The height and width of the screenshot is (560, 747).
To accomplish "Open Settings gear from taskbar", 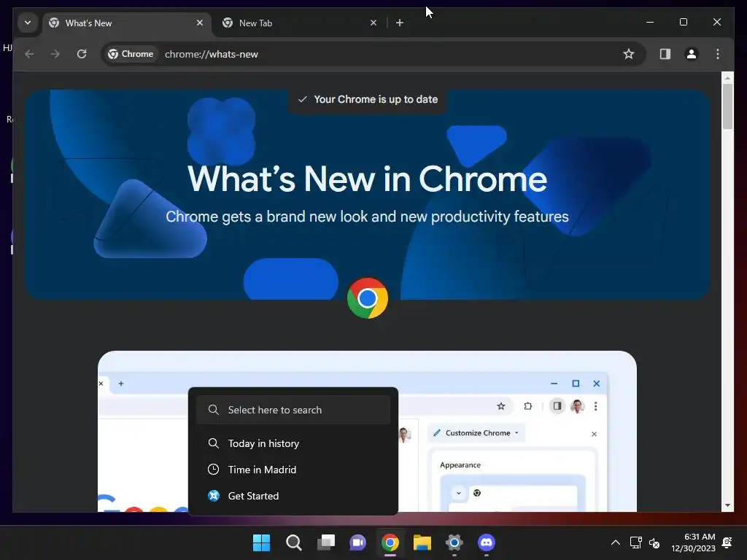I will click(454, 542).
